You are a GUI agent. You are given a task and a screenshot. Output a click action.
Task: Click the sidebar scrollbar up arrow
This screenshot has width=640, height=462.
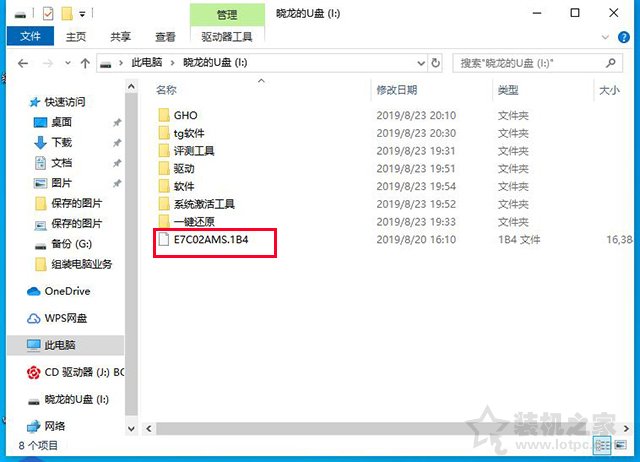(131, 87)
